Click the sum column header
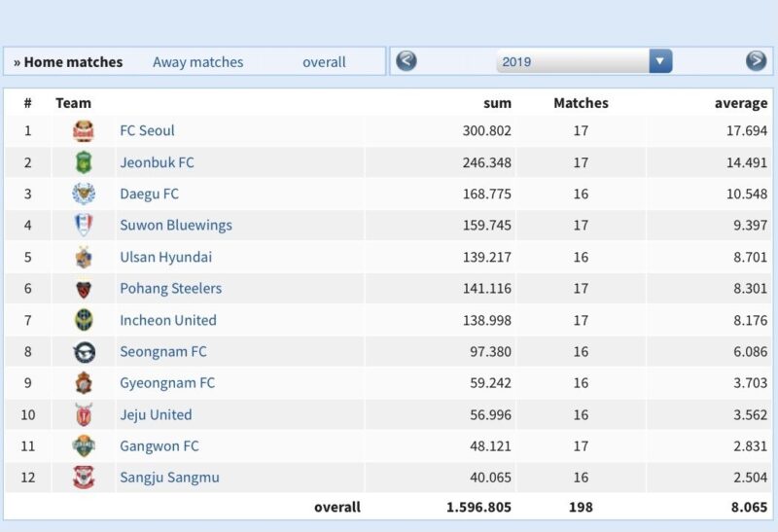This screenshot has height=532, width=778. tap(497, 103)
